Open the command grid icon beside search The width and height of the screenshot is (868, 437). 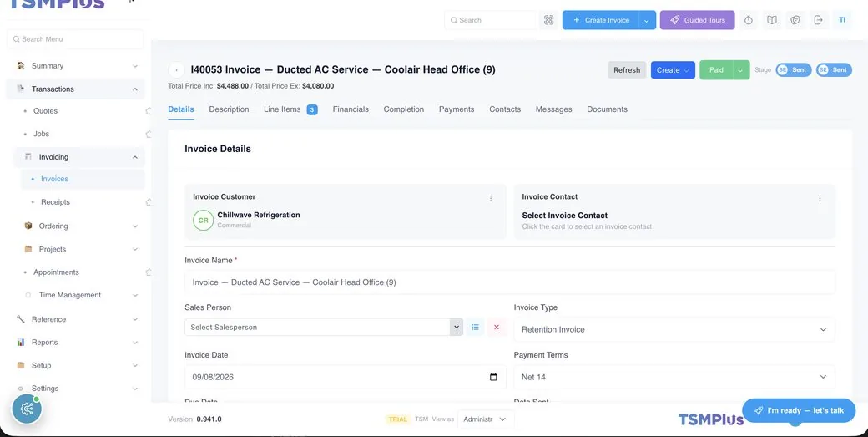(548, 20)
